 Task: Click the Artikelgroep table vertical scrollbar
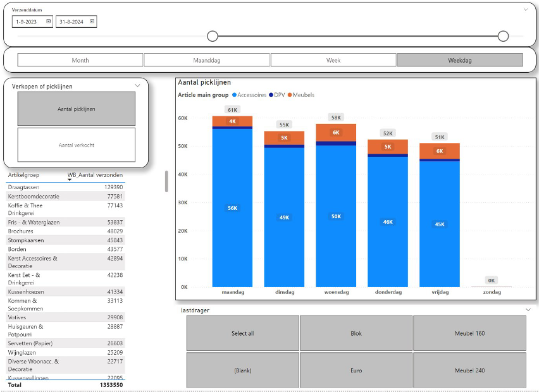pyautogui.click(x=166, y=181)
